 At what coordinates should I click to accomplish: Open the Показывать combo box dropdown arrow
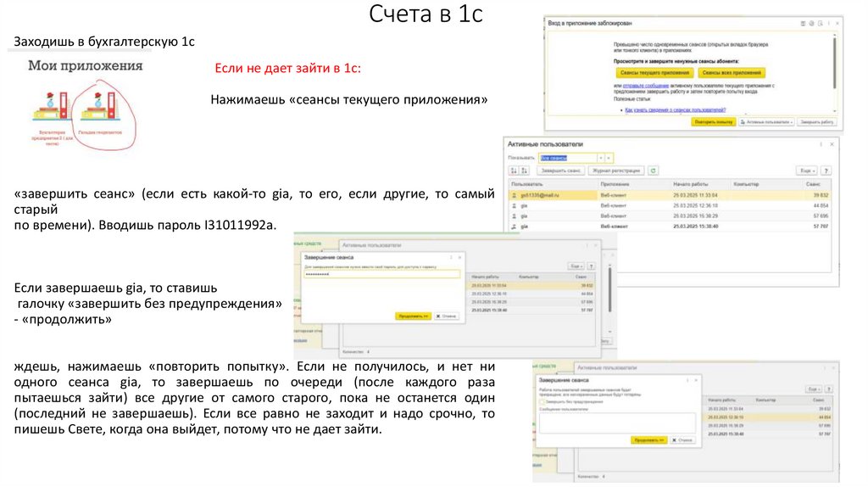coord(601,158)
